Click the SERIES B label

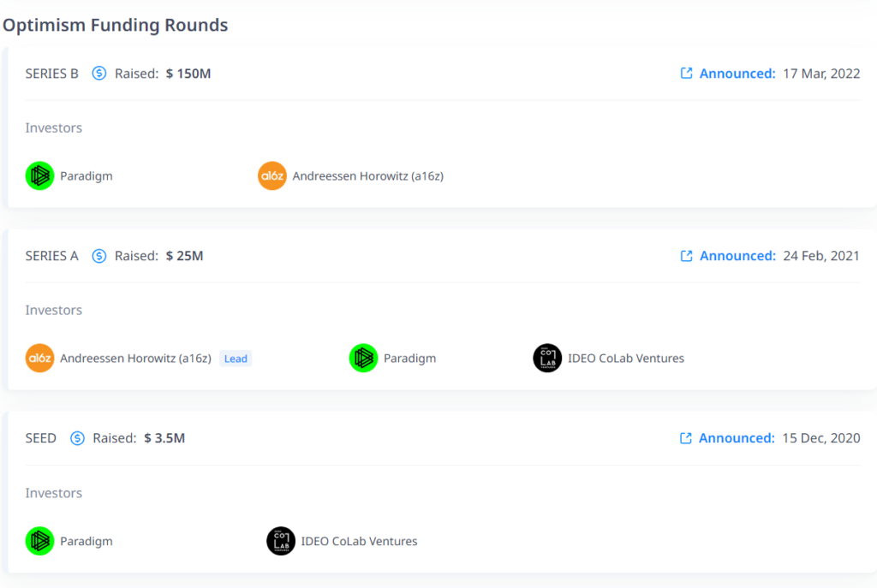51,74
